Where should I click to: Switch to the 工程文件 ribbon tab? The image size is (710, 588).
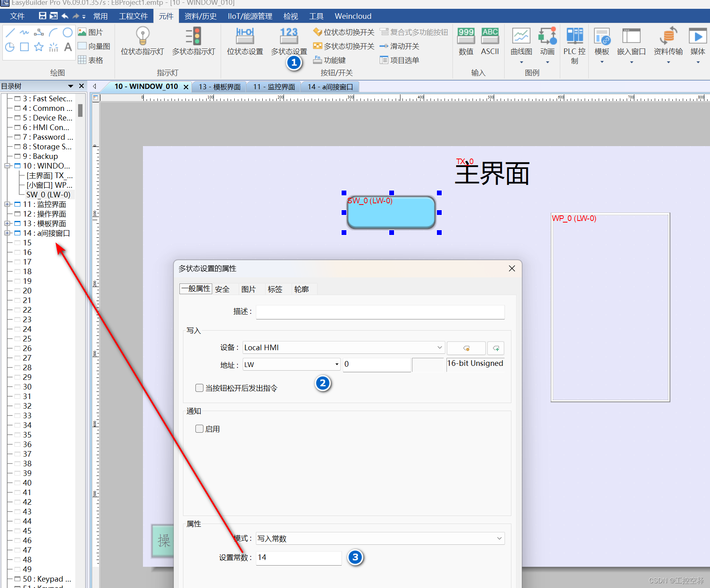pos(133,16)
